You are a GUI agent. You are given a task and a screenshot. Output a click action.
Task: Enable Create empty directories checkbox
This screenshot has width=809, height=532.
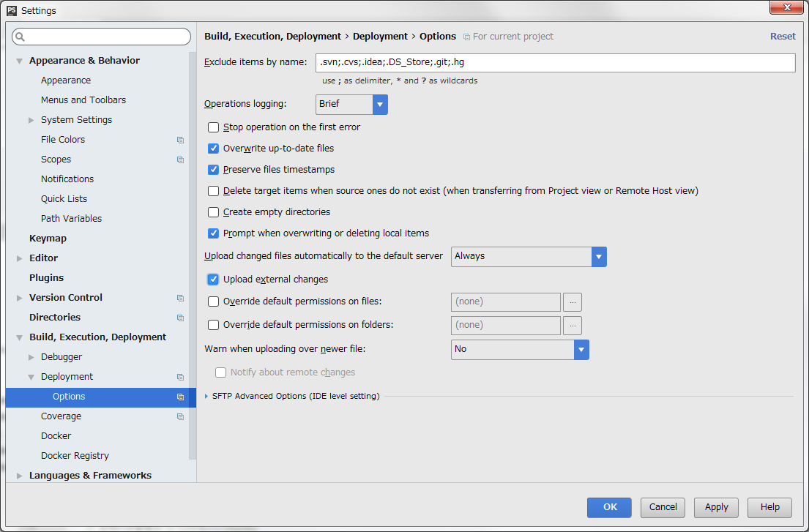[x=214, y=212]
